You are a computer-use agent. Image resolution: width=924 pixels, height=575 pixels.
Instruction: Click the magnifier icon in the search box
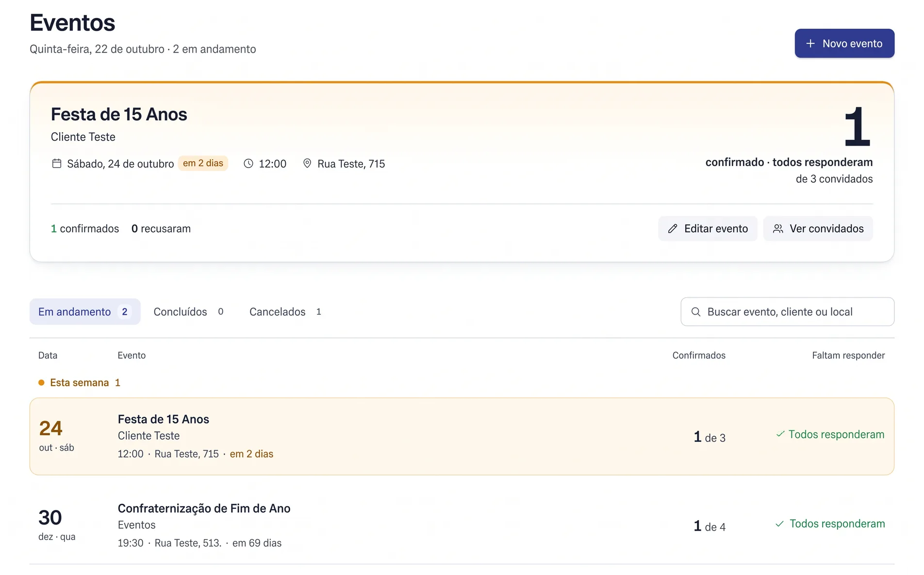click(696, 312)
